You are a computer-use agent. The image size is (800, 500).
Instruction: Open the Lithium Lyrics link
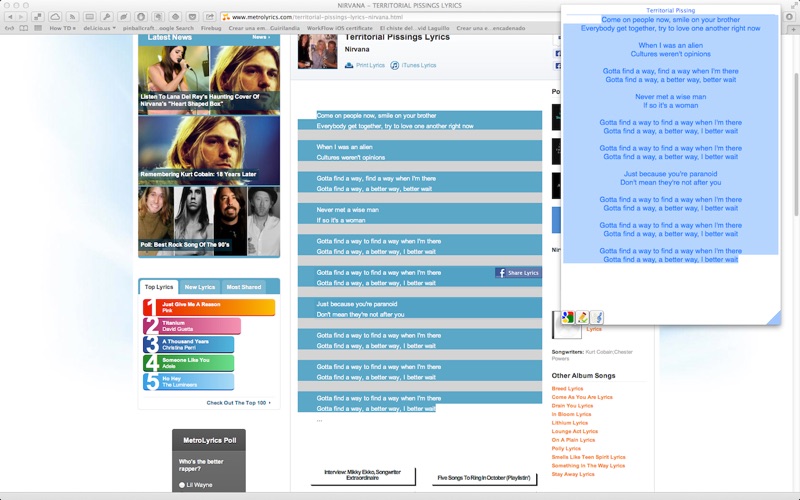coord(569,422)
